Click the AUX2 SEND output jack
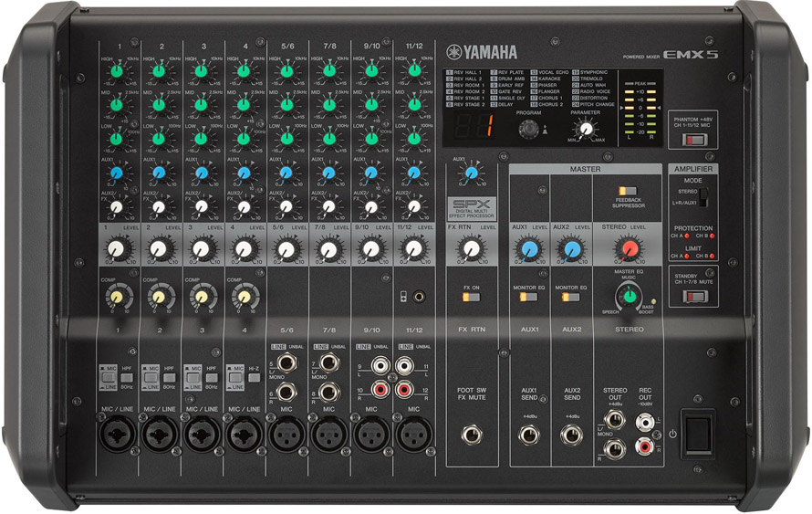This screenshot has width=812, height=514. (571, 435)
